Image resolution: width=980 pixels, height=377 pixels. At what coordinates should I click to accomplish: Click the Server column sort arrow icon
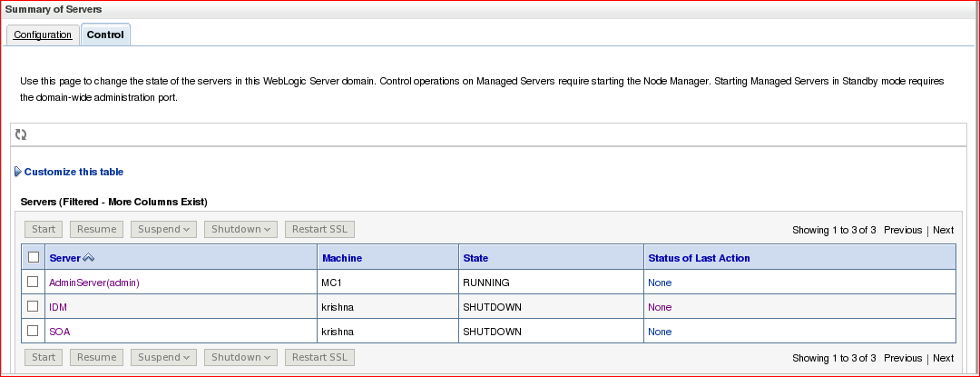(x=88, y=258)
